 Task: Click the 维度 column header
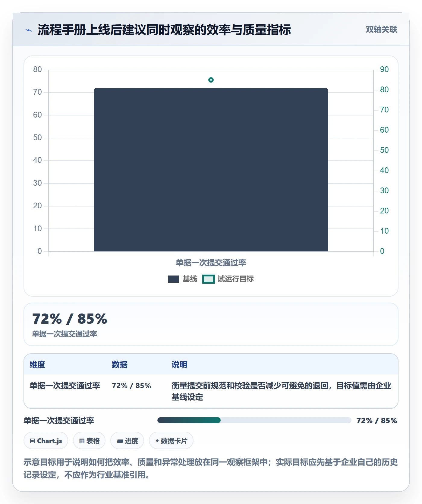(37, 365)
